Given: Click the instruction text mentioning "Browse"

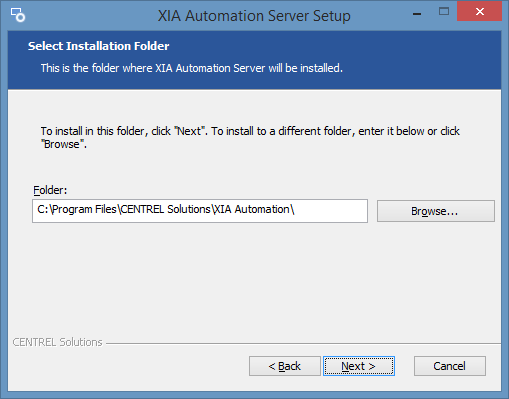Looking at the screenshot, I should (250, 137).
